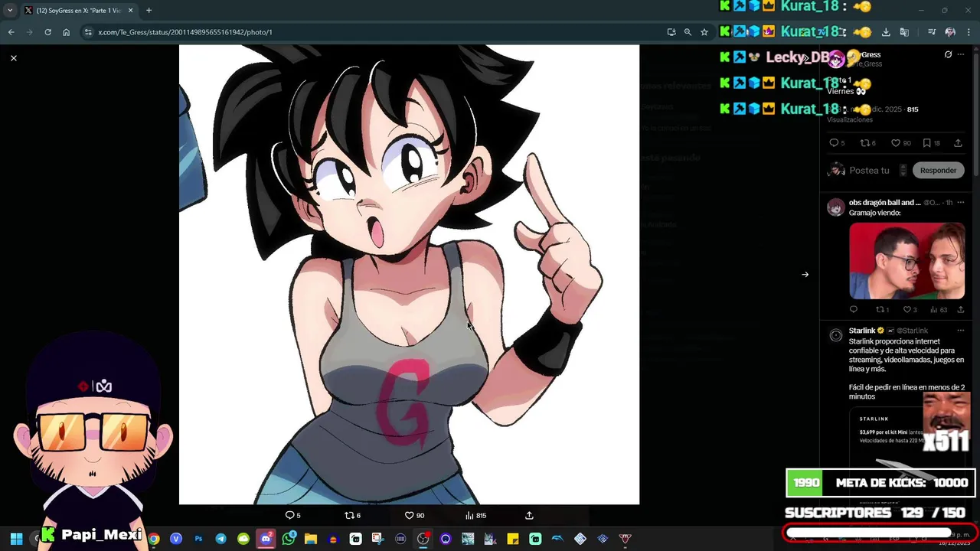Screen dimensions: 980x551
Task: Open the browser home page
Action: (x=66, y=32)
